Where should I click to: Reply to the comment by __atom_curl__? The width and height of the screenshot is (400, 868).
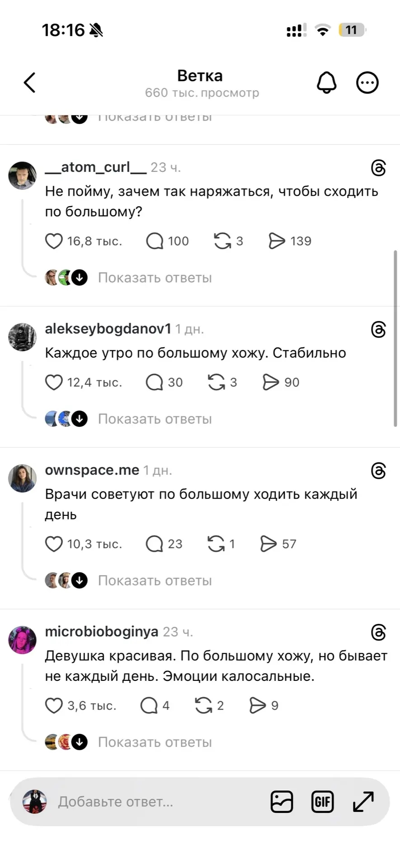(155, 241)
